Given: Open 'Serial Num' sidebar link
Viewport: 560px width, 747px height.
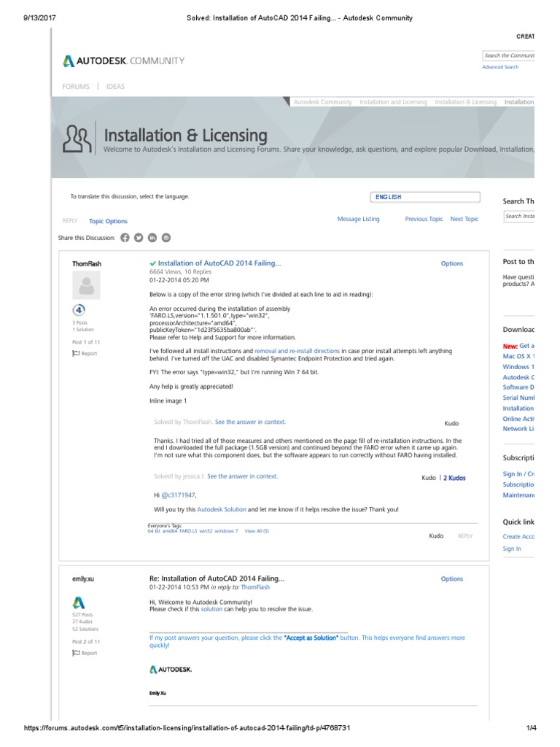Looking at the screenshot, I should point(518,398).
